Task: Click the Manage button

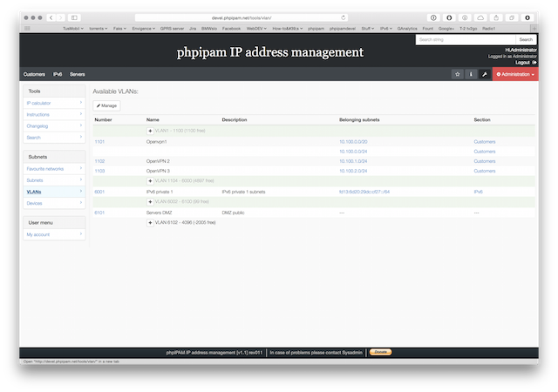Action: 106,105
